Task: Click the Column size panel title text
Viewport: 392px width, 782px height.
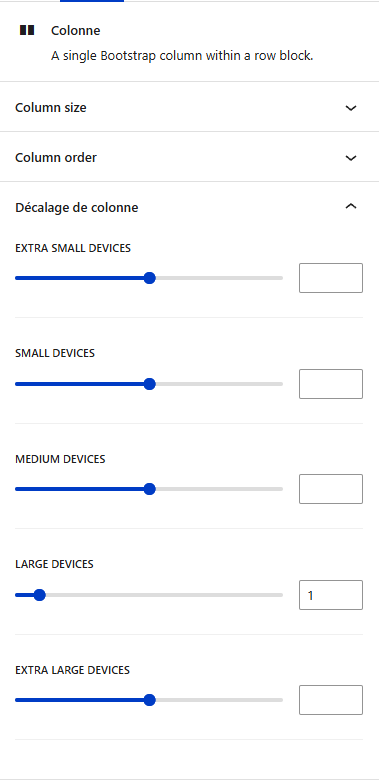Action: pyautogui.click(x=51, y=108)
